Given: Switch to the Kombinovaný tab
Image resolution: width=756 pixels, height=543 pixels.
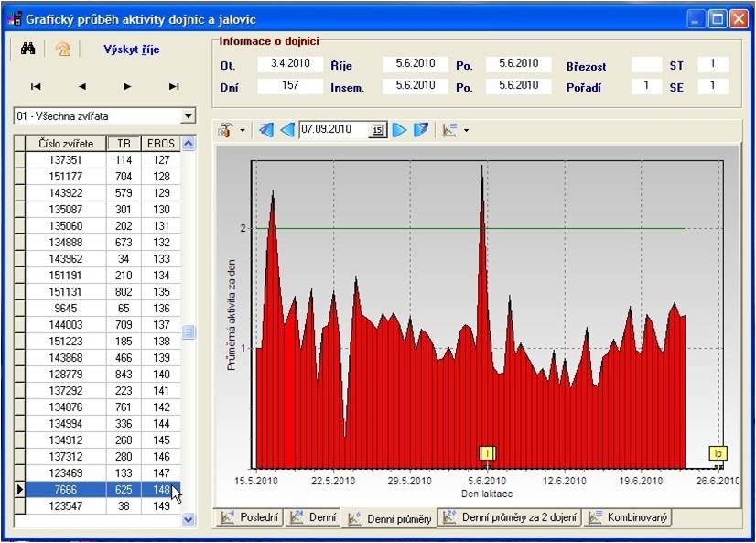Looking at the screenshot, I should point(628,517).
